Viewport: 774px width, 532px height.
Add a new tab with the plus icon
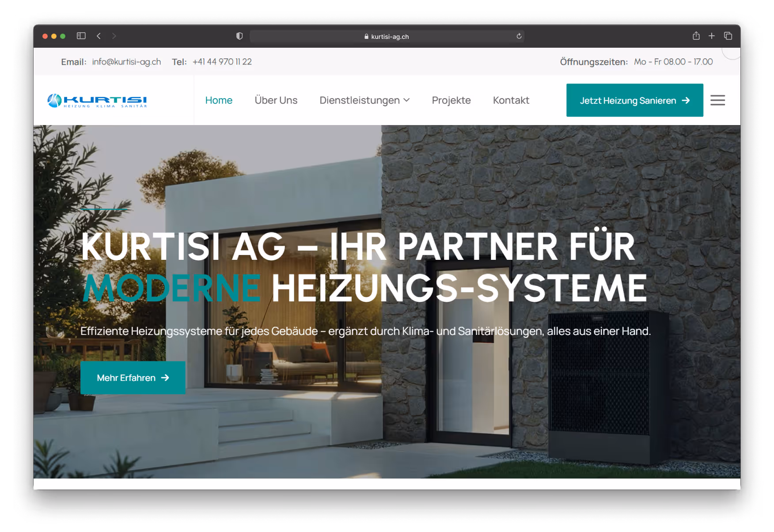coord(712,36)
